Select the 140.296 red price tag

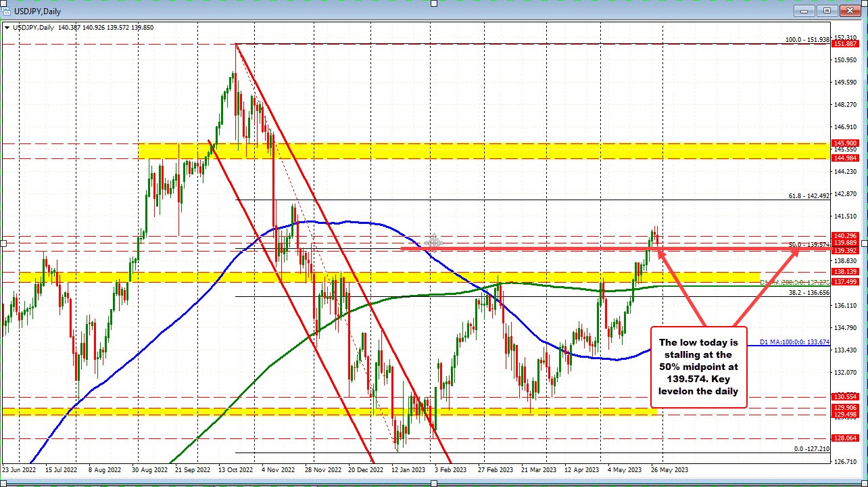pos(845,235)
